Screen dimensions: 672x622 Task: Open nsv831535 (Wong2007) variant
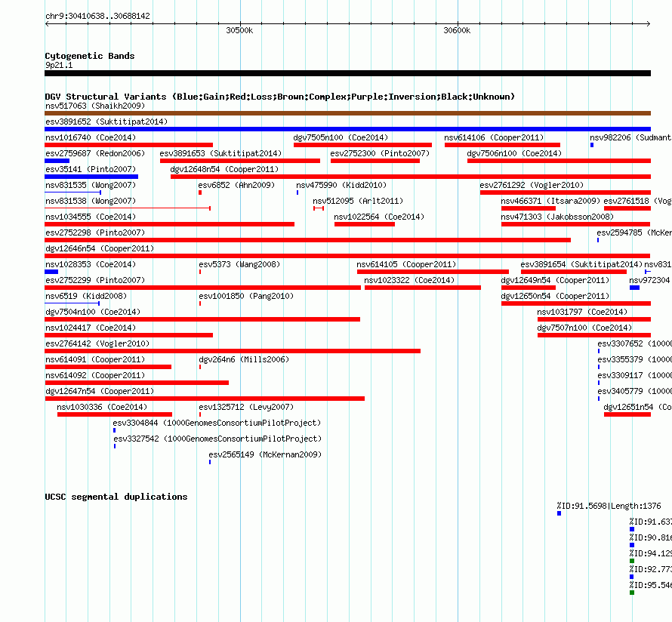[91, 185]
